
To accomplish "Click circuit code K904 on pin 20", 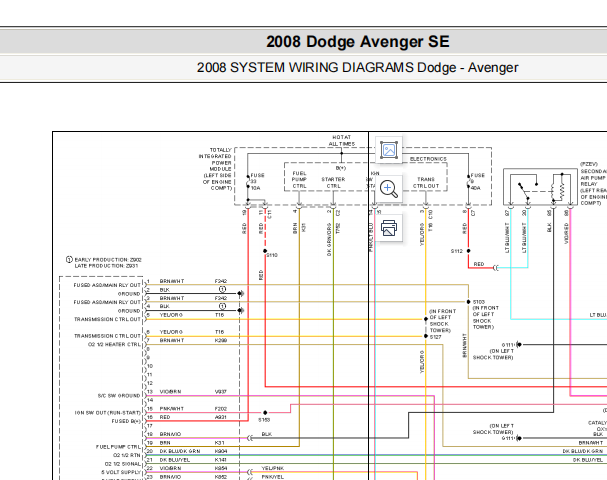I will pos(221,451).
